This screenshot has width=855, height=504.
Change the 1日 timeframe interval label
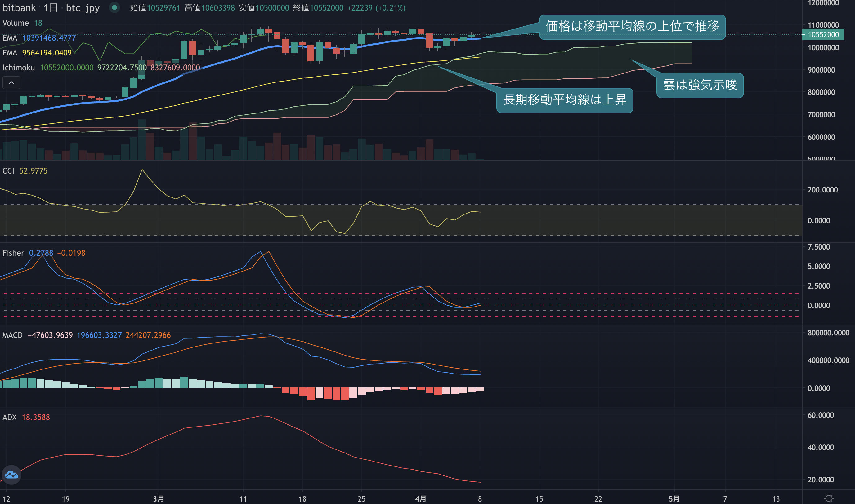click(51, 7)
